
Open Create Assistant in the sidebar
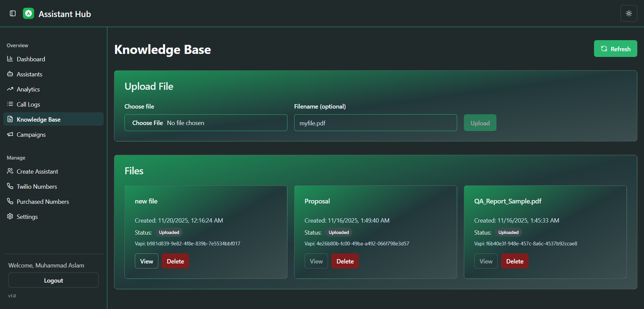tap(37, 171)
